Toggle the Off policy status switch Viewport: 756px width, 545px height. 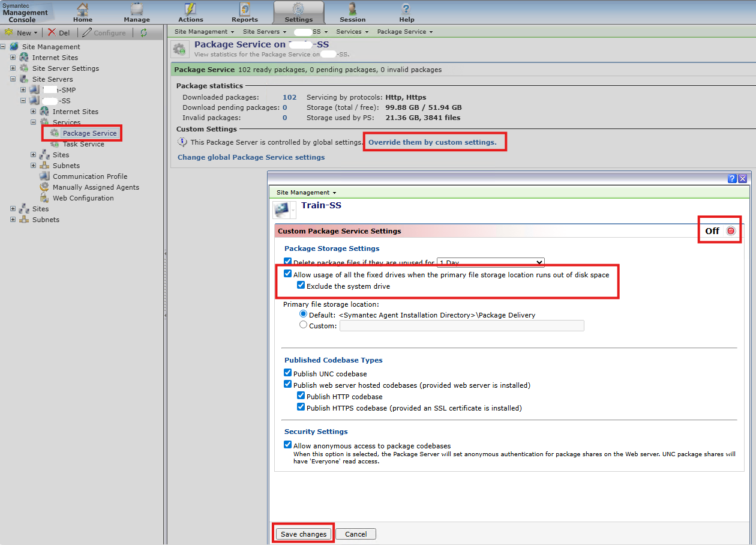click(731, 231)
